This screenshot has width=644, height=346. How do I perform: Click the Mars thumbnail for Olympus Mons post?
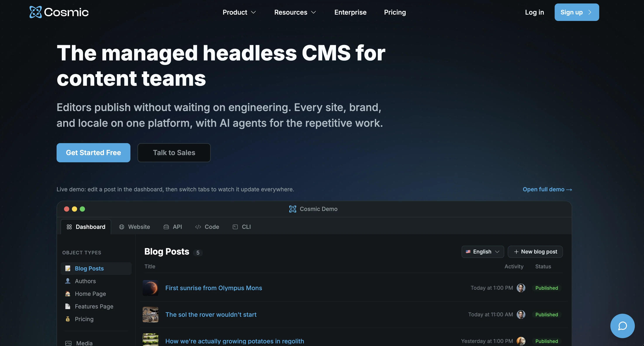(x=150, y=288)
